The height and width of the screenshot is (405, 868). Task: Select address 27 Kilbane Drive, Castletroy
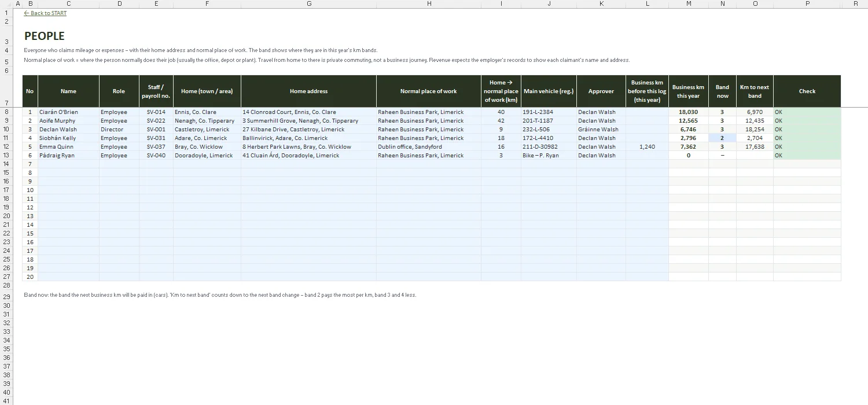point(308,129)
